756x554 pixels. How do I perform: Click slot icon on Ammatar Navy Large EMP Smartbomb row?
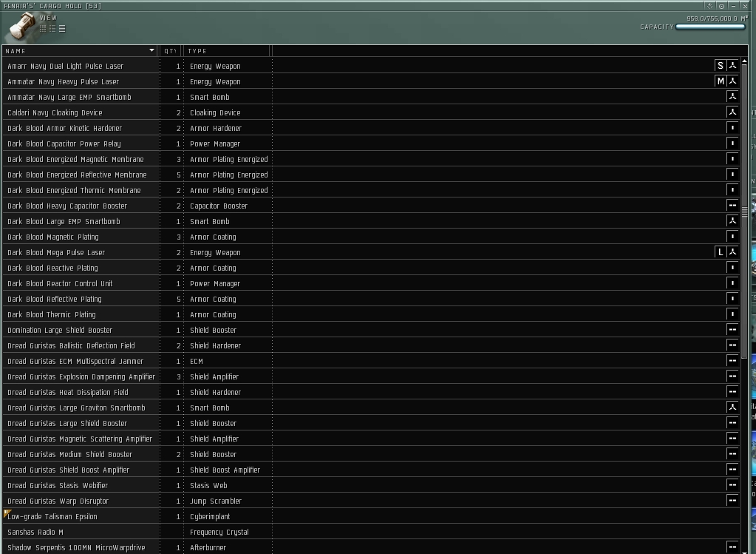[732, 96]
